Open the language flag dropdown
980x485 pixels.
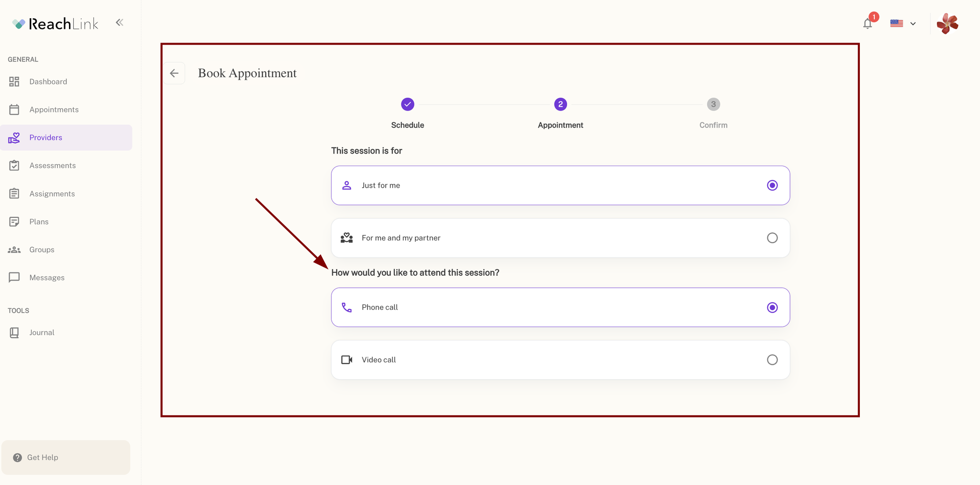coord(903,23)
